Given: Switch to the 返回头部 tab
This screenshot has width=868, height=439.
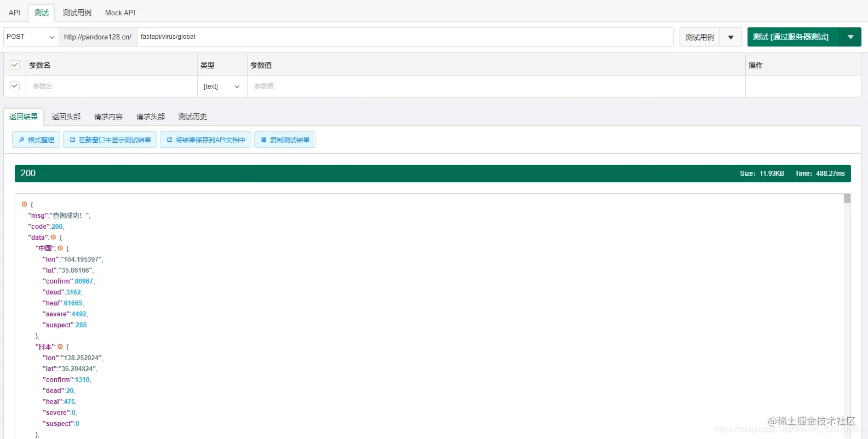Looking at the screenshot, I should tap(66, 117).
